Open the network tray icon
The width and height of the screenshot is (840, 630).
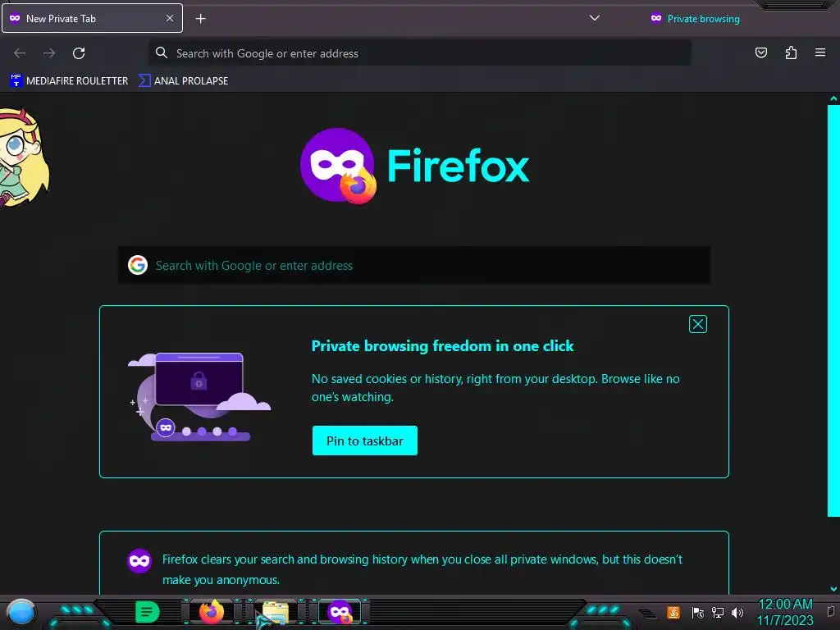(x=717, y=612)
